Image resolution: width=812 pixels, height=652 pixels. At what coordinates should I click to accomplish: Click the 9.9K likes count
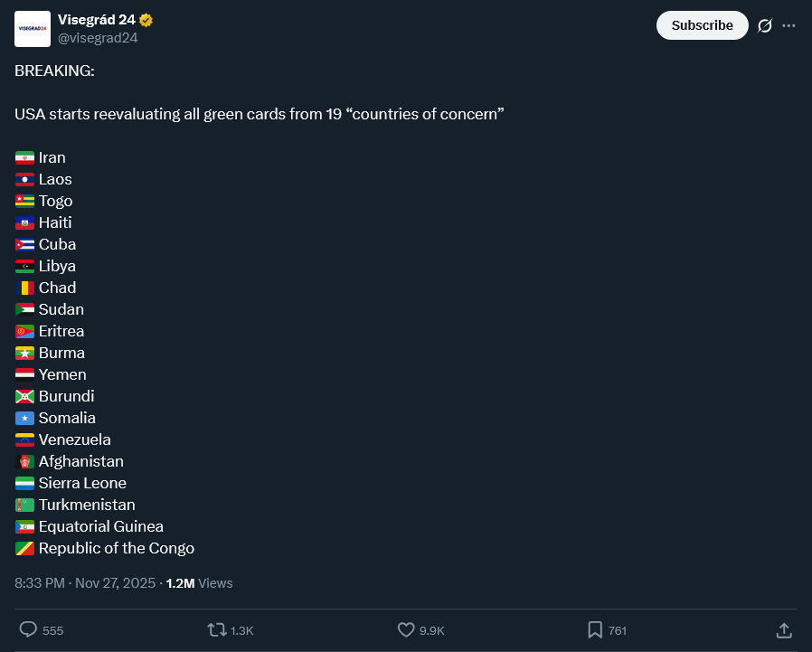[x=432, y=630]
